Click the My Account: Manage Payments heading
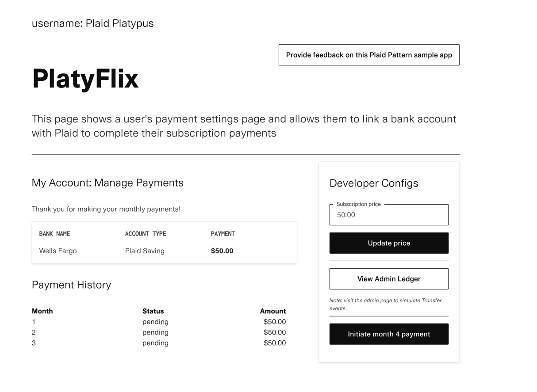 tap(107, 183)
